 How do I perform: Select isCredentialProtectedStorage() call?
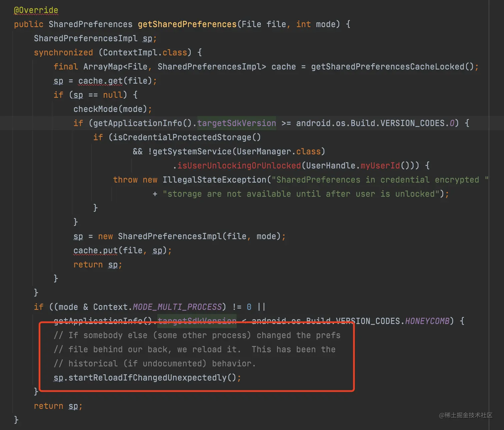tap(187, 138)
